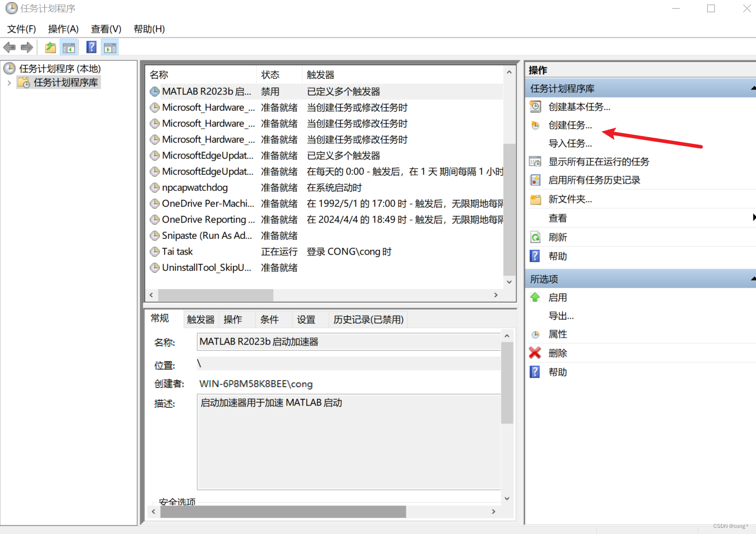
Task: Toggle the show/hide console tree icon
Action: [69, 48]
